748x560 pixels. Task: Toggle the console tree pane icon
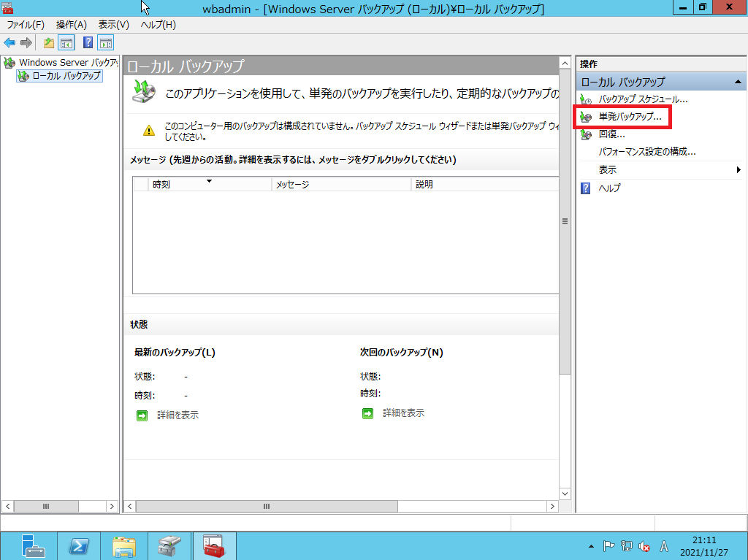pos(66,43)
